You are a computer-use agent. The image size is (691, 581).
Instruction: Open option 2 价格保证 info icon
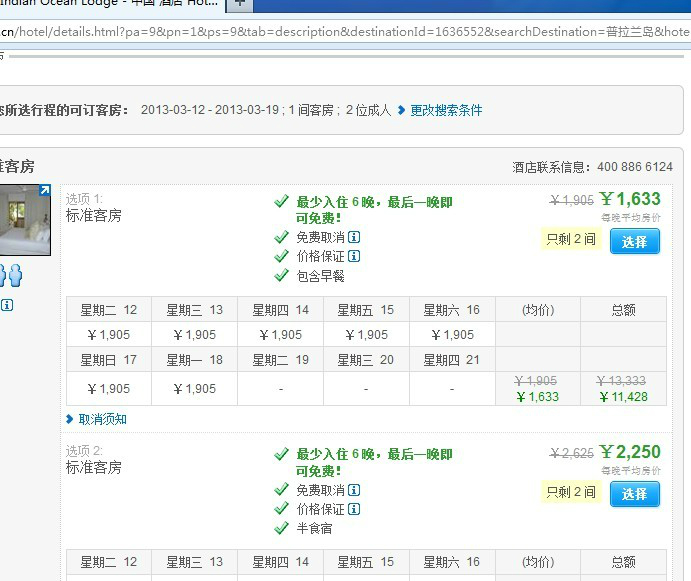pyautogui.click(x=354, y=509)
